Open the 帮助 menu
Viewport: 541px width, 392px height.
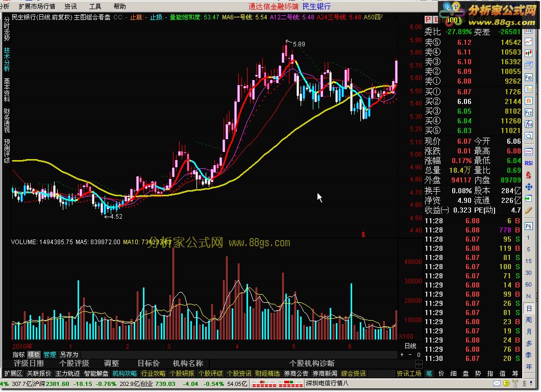120,7
